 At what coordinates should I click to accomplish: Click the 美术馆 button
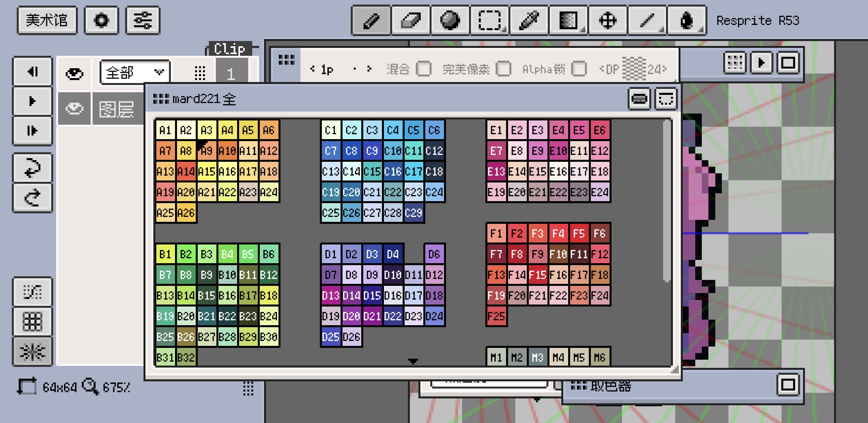(47, 20)
